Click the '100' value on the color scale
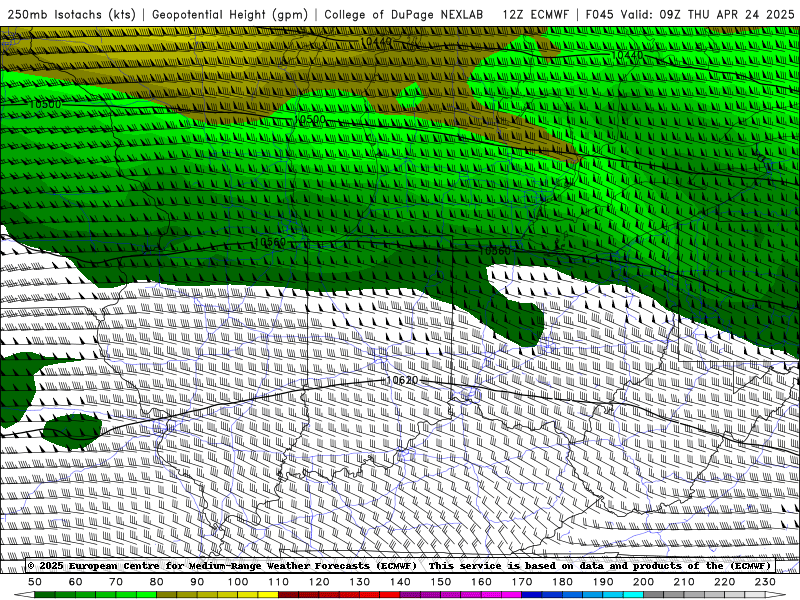800x600 pixels. pos(238,582)
